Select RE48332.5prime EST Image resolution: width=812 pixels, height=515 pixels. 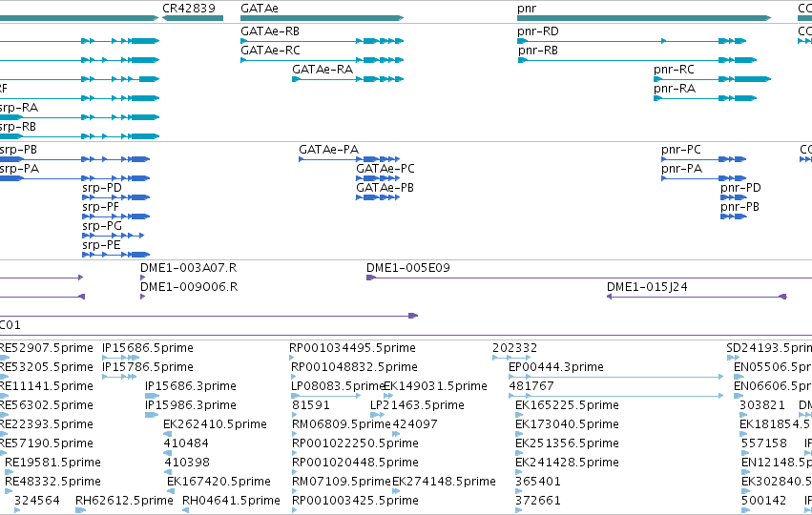pyautogui.click(x=9, y=491)
